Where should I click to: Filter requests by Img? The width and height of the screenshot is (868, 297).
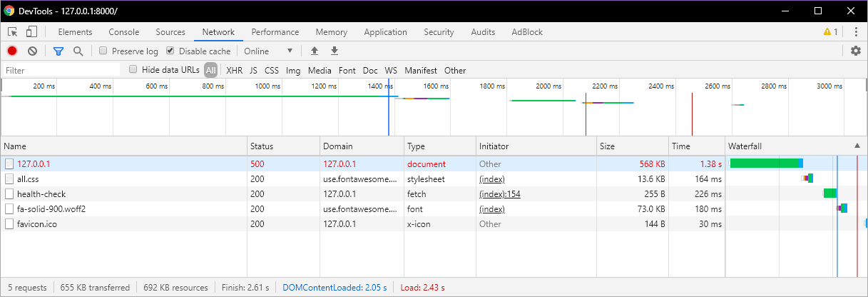click(293, 71)
